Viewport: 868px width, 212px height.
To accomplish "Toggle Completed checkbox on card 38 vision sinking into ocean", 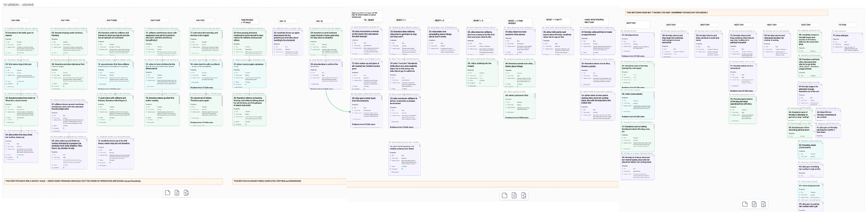I will coord(480,83).
